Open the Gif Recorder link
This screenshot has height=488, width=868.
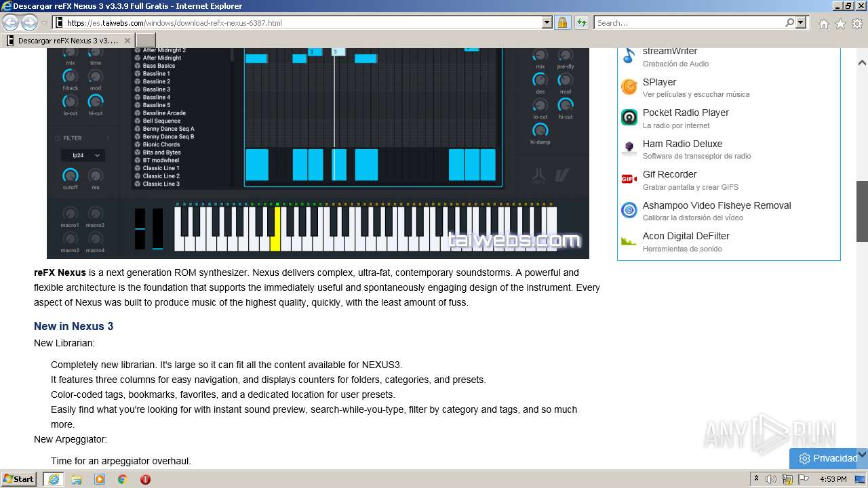(x=669, y=174)
